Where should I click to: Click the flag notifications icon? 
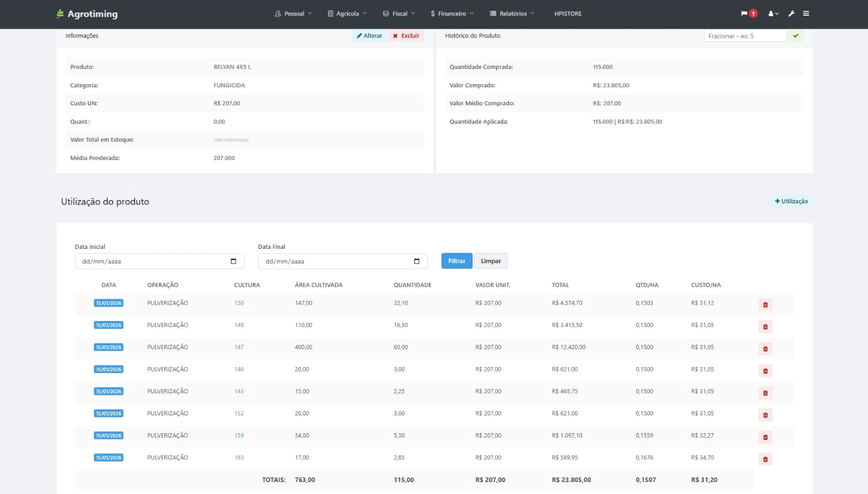click(744, 14)
